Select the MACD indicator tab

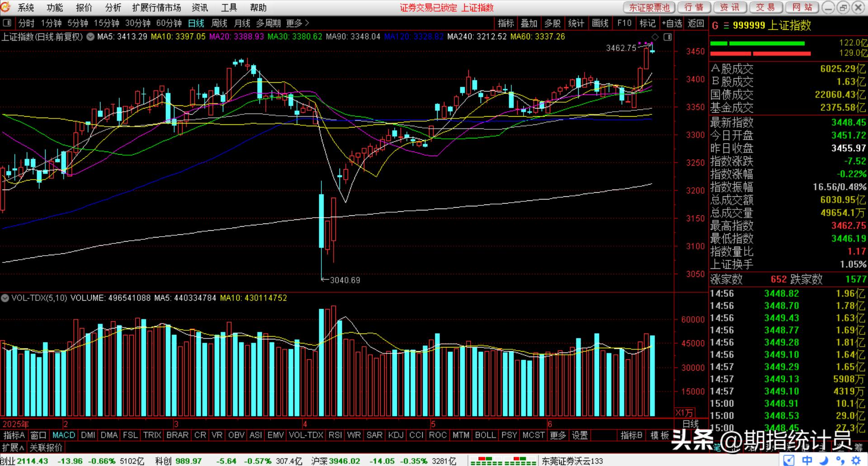(64, 435)
